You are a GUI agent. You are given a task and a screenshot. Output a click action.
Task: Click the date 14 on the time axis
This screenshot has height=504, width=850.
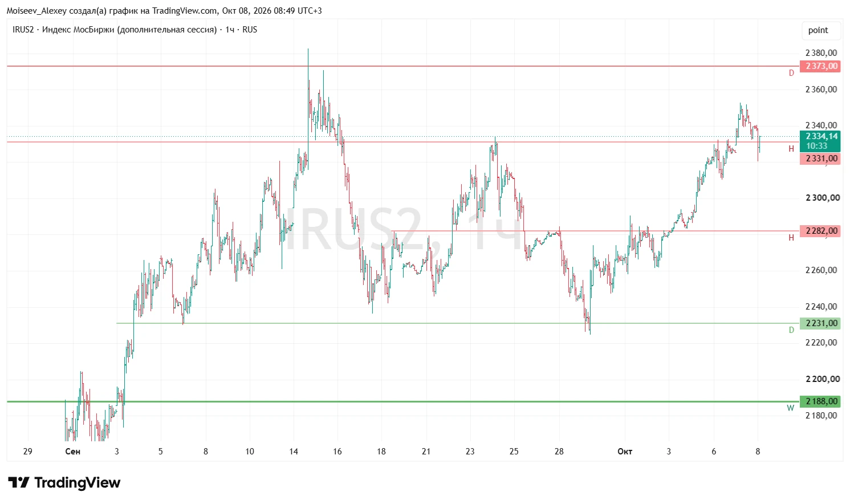point(294,452)
